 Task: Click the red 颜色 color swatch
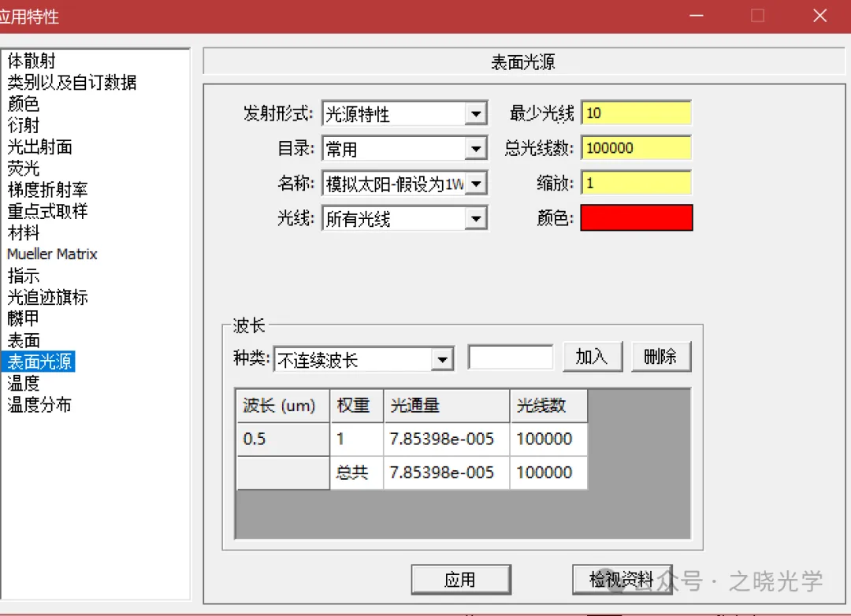[636, 218]
